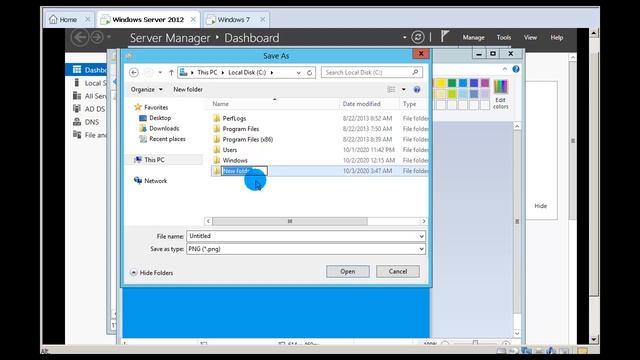Open Server Manager View menu

coord(530,38)
